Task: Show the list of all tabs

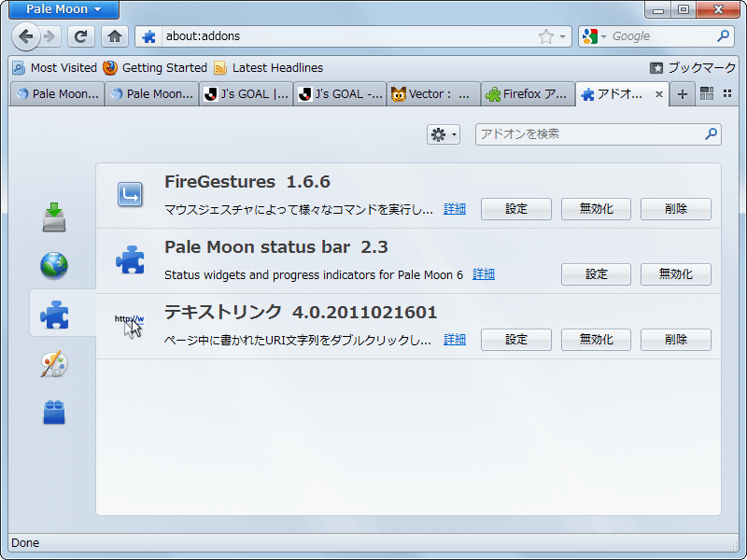Action: pyautogui.click(x=727, y=93)
